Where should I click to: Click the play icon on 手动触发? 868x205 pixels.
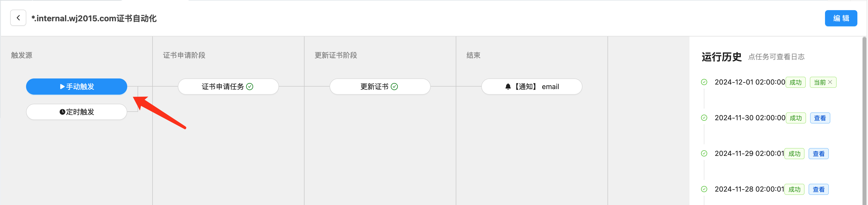point(62,87)
